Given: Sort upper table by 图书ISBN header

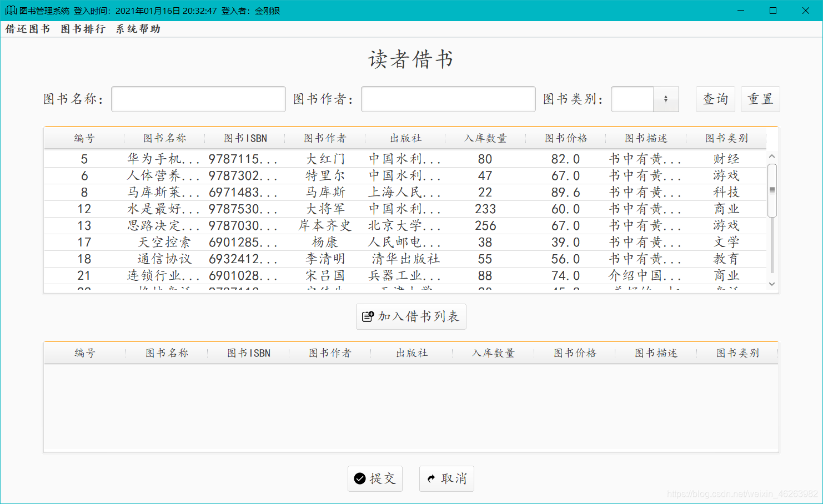Looking at the screenshot, I should click(x=245, y=138).
